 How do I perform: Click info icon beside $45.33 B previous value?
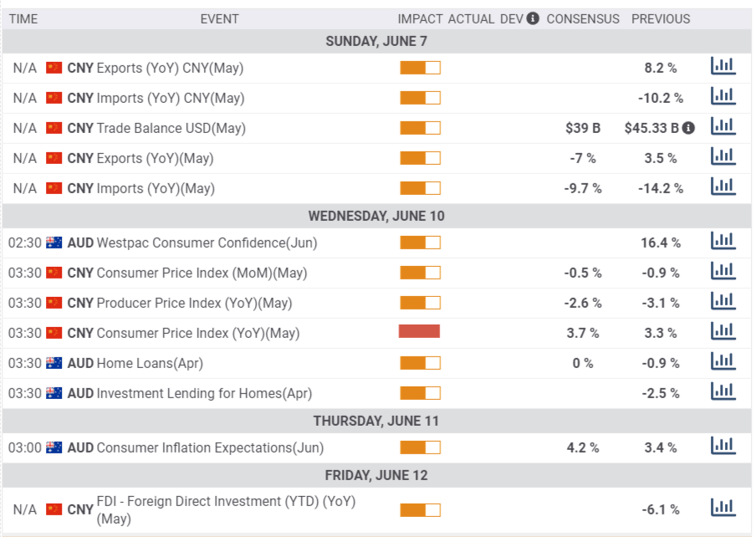688,128
